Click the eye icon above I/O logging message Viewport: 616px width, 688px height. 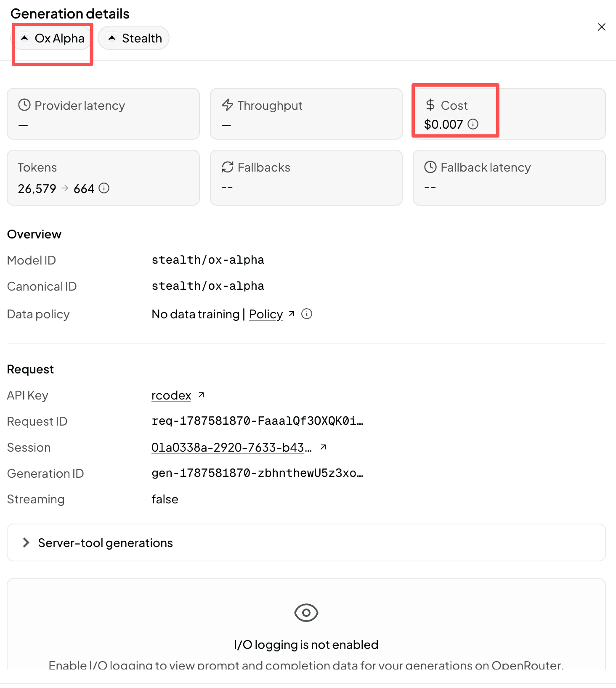[306, 613]
